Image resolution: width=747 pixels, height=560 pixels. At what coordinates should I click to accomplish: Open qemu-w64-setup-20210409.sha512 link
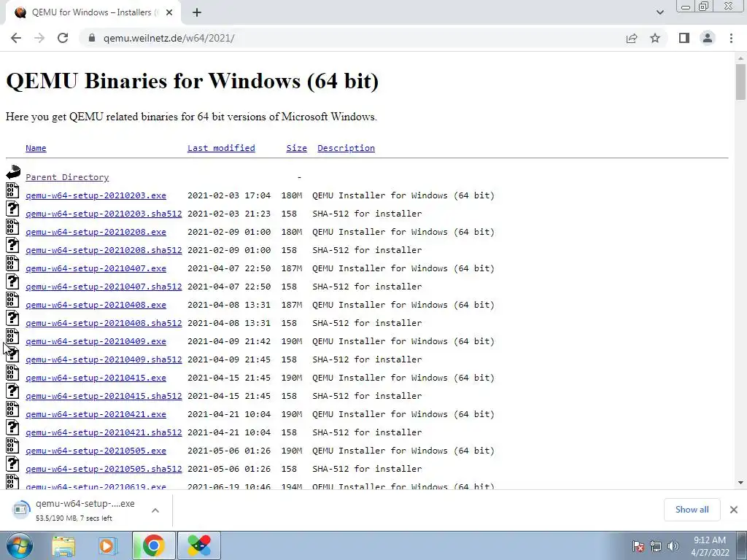(104, 359)
